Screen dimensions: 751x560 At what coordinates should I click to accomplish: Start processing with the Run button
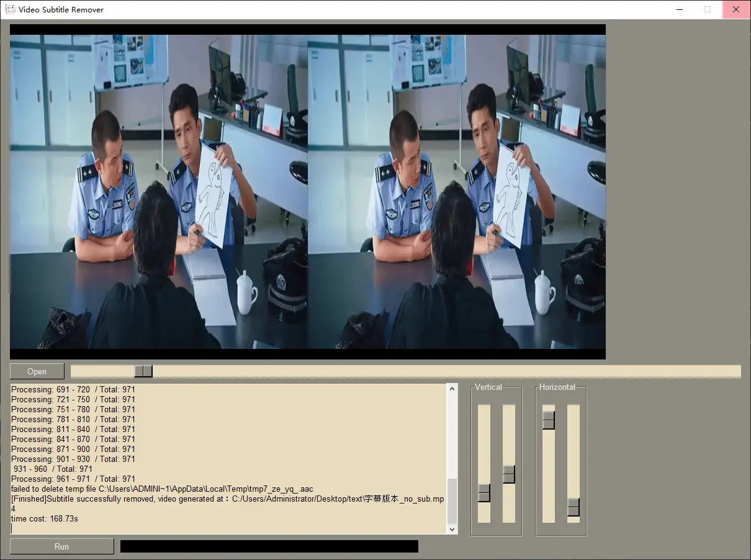[x=61, y=546]
